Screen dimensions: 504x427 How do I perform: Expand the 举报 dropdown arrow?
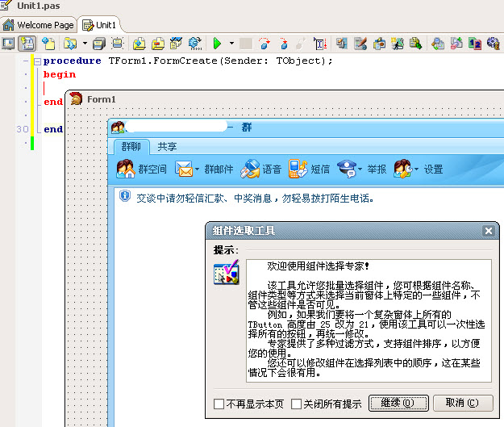click(360, 170)
